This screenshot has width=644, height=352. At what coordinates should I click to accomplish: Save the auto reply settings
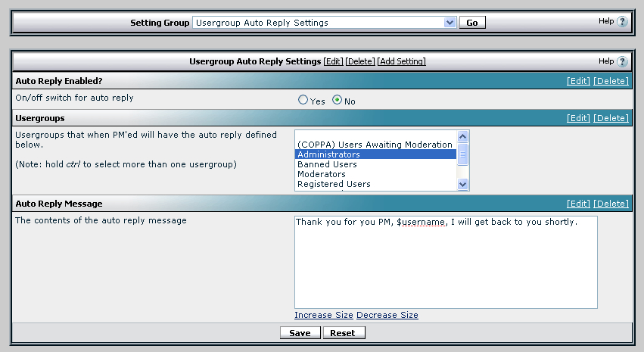(300, 333)
